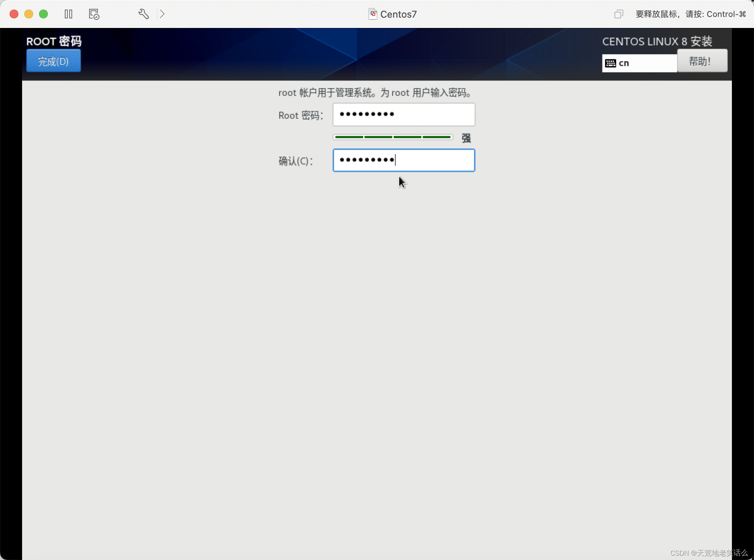
Task: Pause the Centos7 virtual machine
Action: (68, 14)
